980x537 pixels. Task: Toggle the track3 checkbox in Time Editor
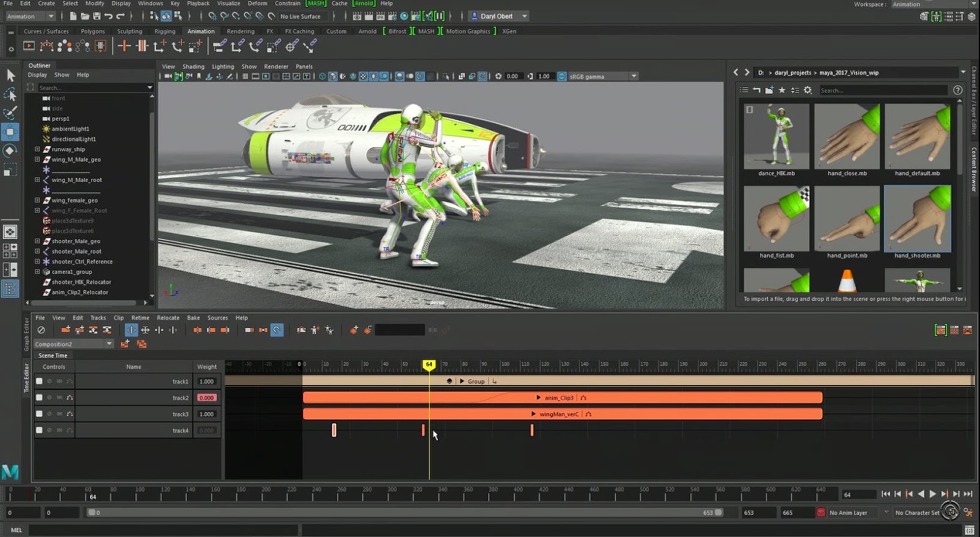click(x=39, y=414)
